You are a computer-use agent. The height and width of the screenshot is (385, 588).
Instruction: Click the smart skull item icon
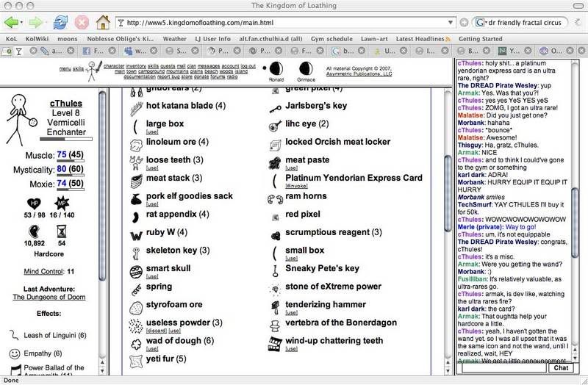pyautogui.click(x=136, y=271)
